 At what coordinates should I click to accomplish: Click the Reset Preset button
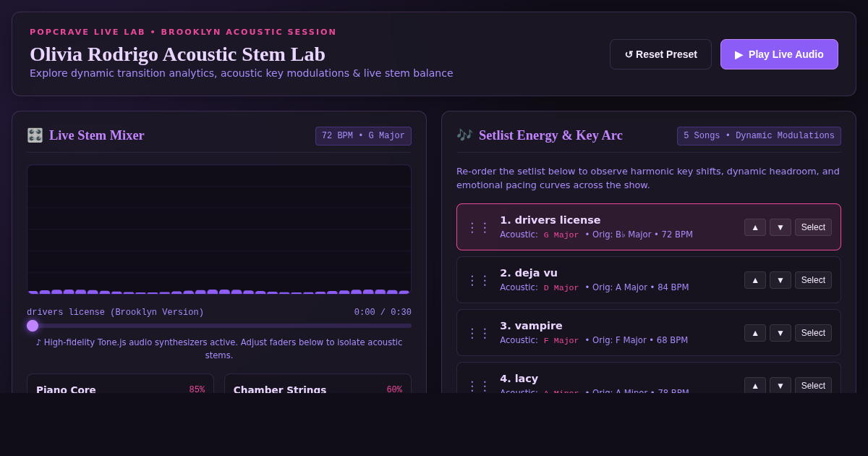[x=660, y=54]
